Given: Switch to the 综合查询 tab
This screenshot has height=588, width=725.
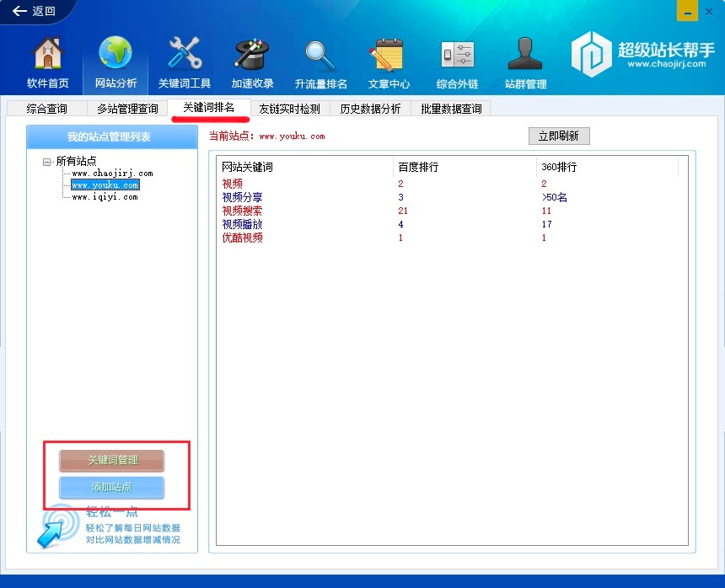Looking at the screenshot, I should (46, 109).
